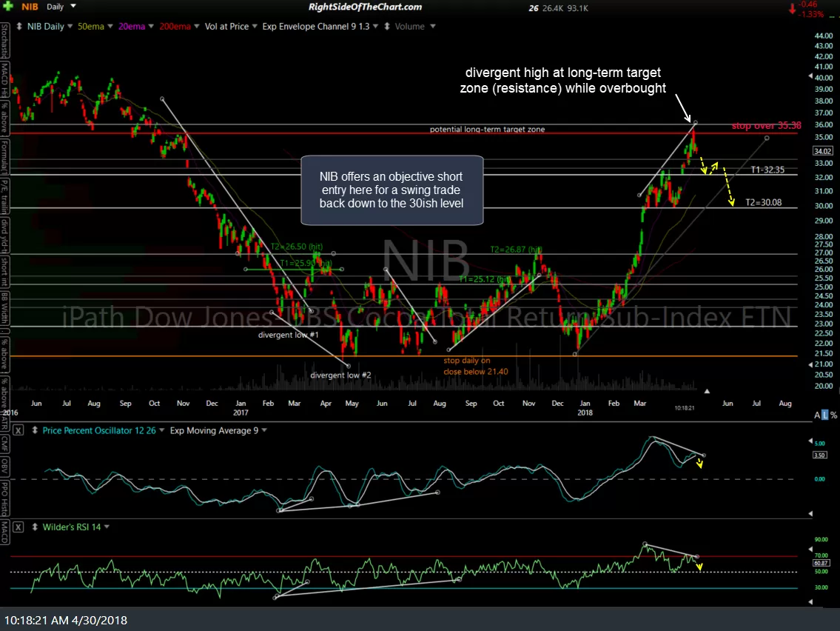This screenshot has height=631, width=840.
Task: Click the -1.33% change readout
Action: 810,14
